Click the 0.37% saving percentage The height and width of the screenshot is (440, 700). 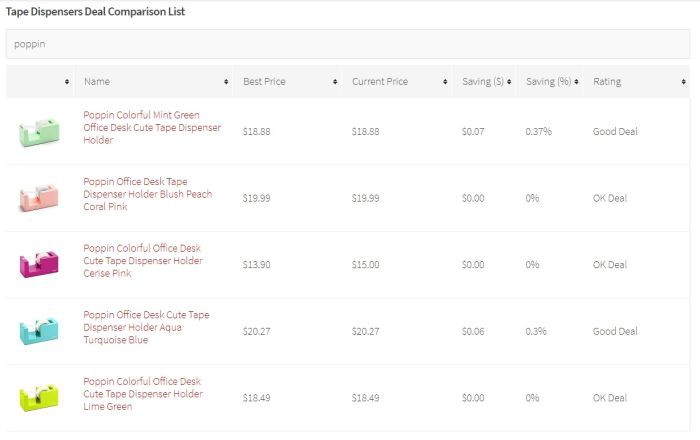[538, 132]
